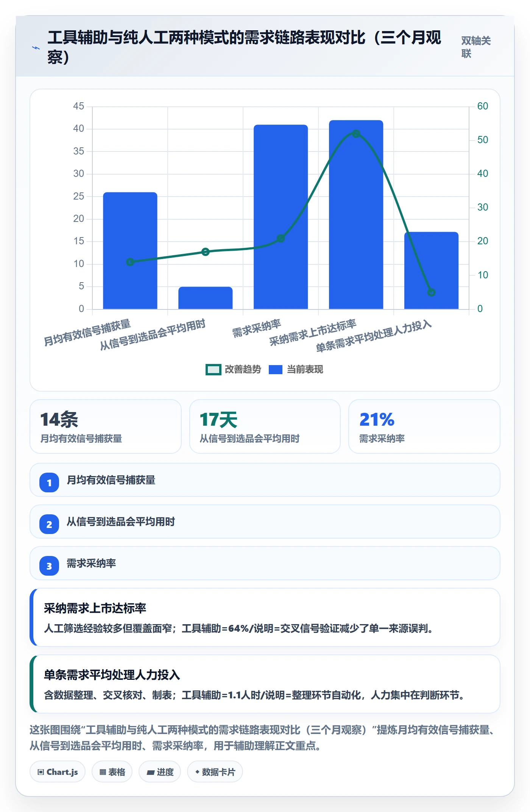Viewport: 530px width, 812px height.
Task: Click the 单条需求平均处理人力投入 bar
Action: [431, 271]
